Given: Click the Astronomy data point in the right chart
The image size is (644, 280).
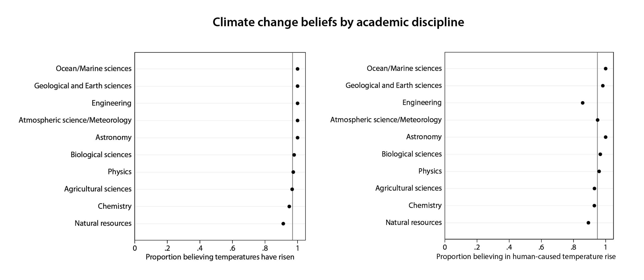Looking at the screenshot, I should [x=606, y=137].
